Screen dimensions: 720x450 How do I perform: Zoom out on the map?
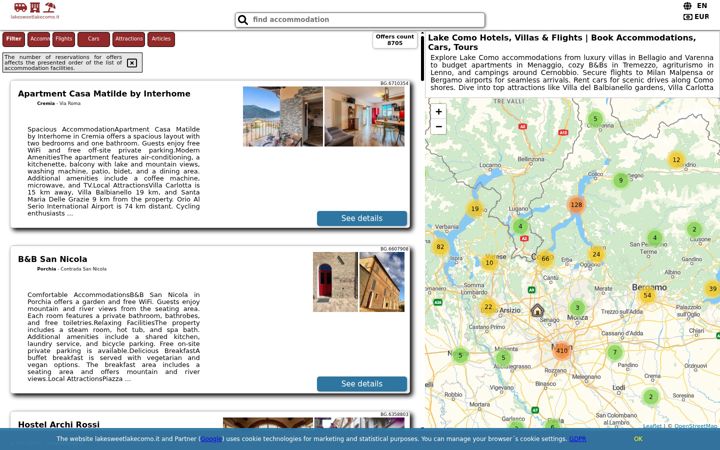click(x=439, y=127)
